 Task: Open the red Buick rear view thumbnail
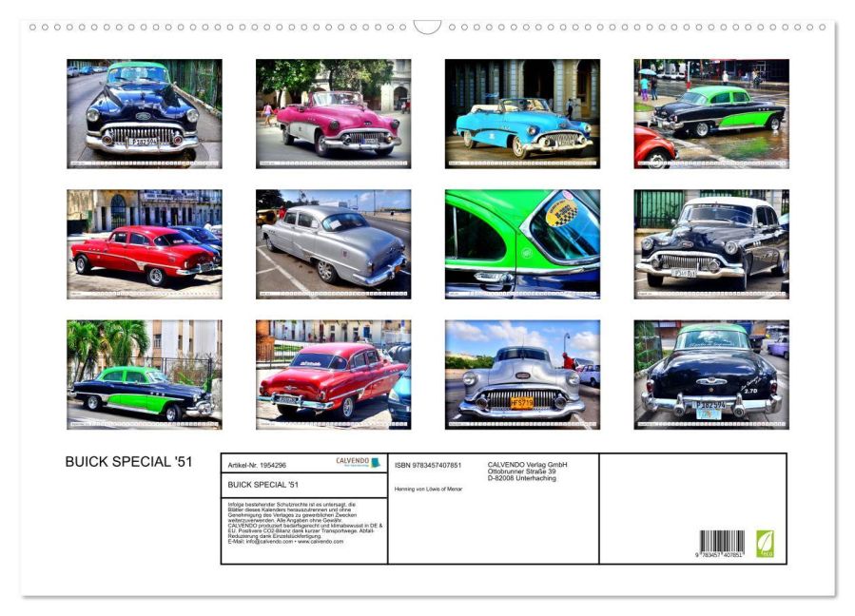[333, 375]
